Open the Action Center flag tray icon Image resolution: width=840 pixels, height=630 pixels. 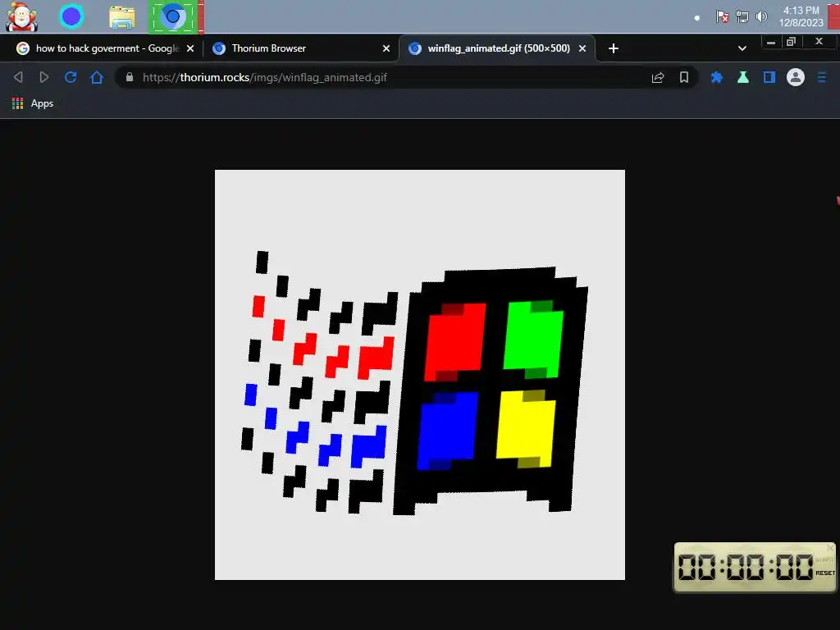point(722,16)
